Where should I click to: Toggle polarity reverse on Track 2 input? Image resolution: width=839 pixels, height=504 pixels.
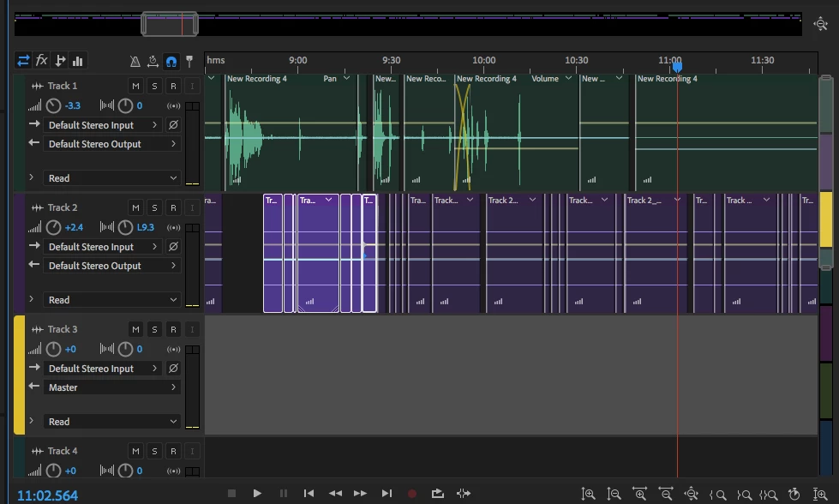[173, 247]
